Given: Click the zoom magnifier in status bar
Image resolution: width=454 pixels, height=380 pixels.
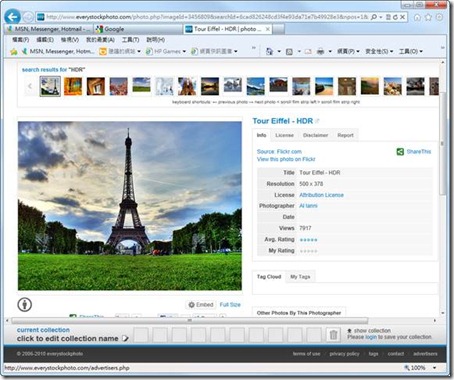Looking at the screenshot, I should 407,368.
